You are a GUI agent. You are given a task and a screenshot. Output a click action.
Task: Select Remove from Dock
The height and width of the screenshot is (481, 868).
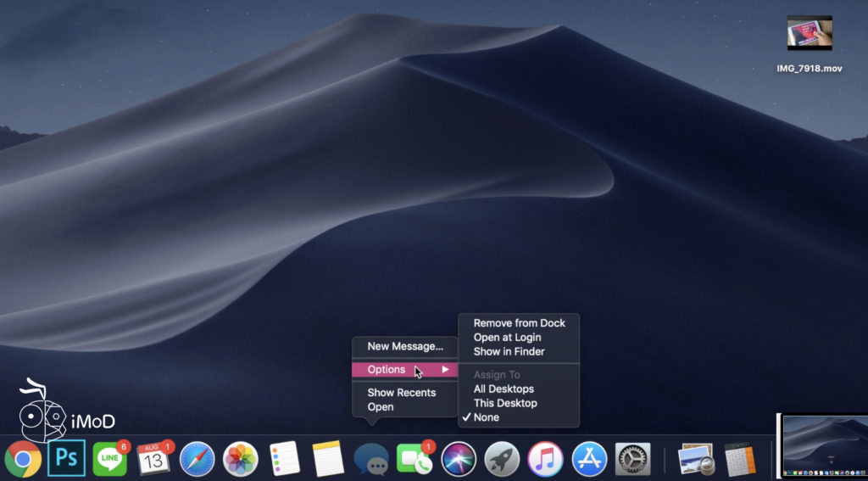click(x=520, y=323)
